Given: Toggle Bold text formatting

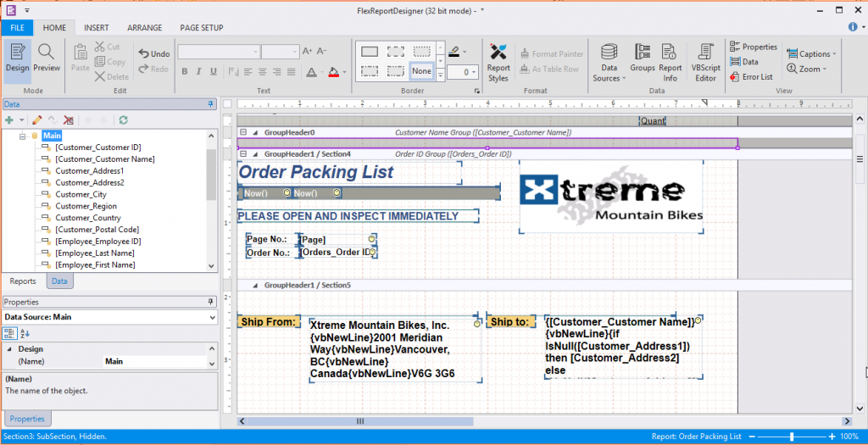Looking at the screenshot, I should 185,71.
